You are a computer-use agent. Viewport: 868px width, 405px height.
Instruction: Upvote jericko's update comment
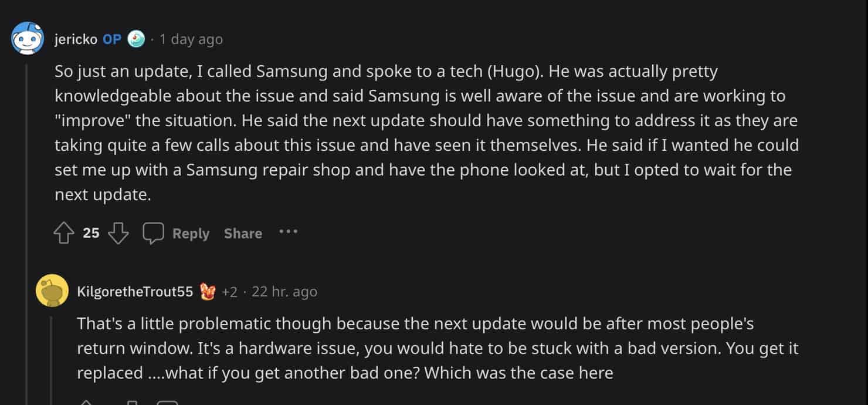click(64, 234)
